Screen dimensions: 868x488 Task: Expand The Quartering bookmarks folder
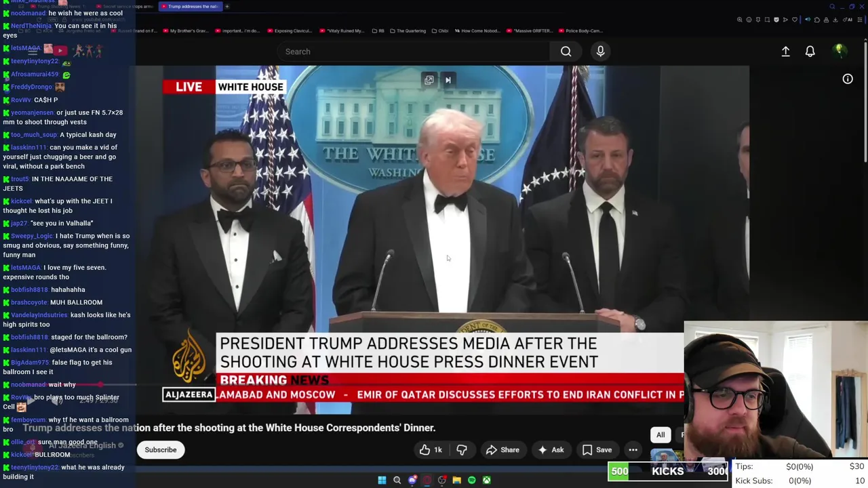point(408,30)
